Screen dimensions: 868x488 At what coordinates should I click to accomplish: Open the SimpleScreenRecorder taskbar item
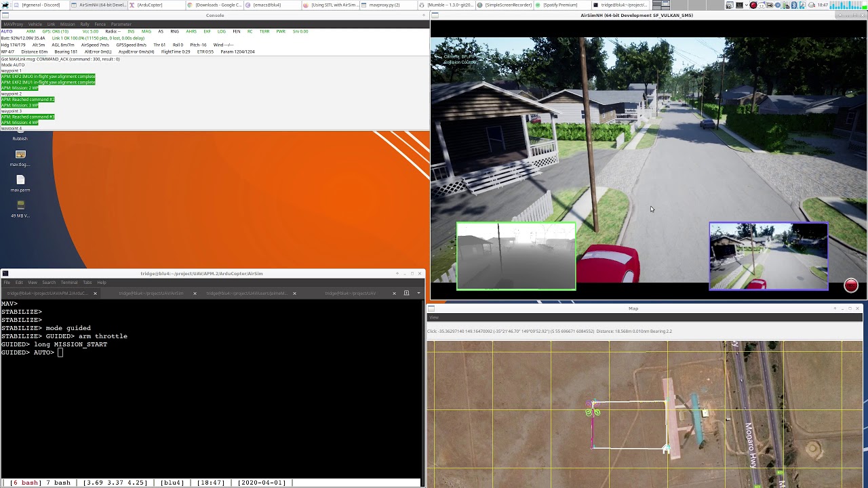coord(505,5)
